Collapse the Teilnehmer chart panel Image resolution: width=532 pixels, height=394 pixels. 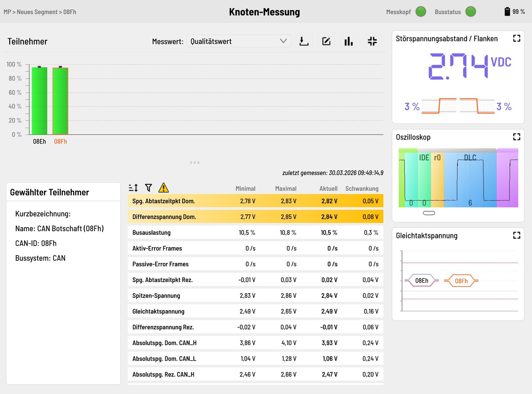tap(372, 41)
